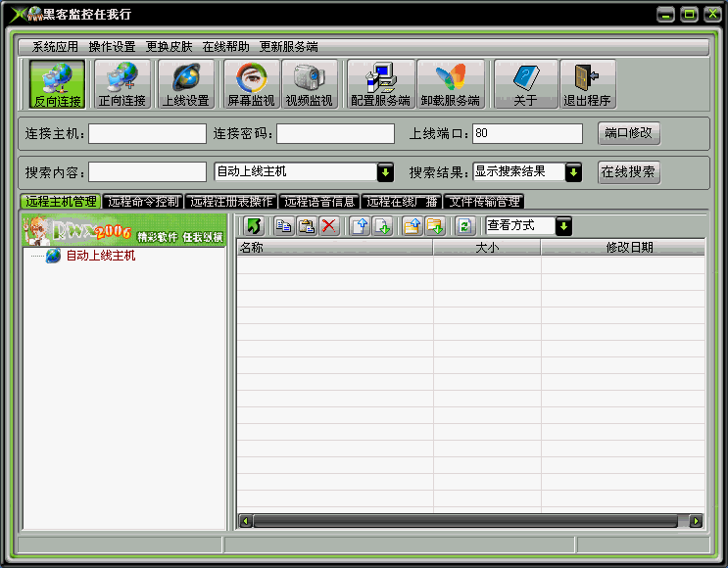Open 上线设置 (online settings) from the toolbar
This screenshot has height=568, width=728.
(x=186, y=84)
